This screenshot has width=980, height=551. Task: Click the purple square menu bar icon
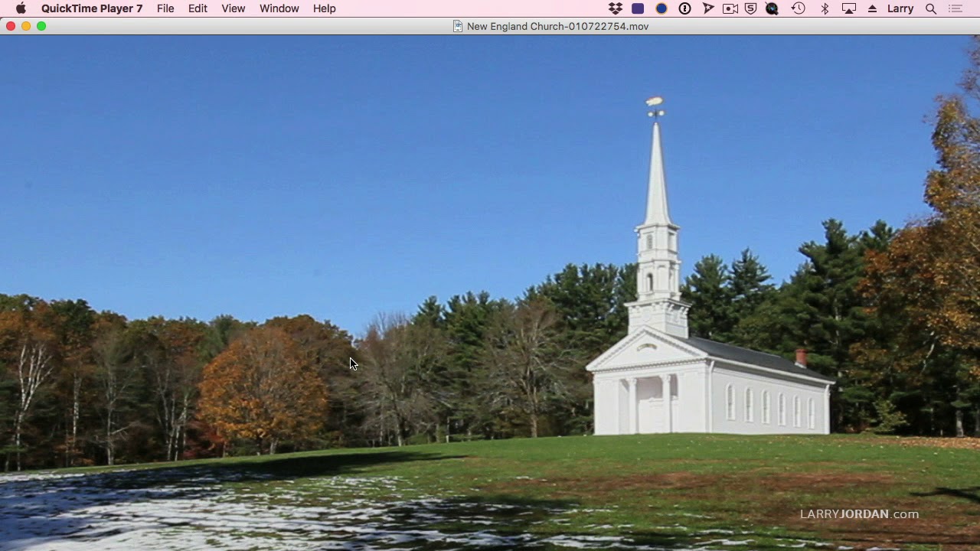(x=638, y=8)
